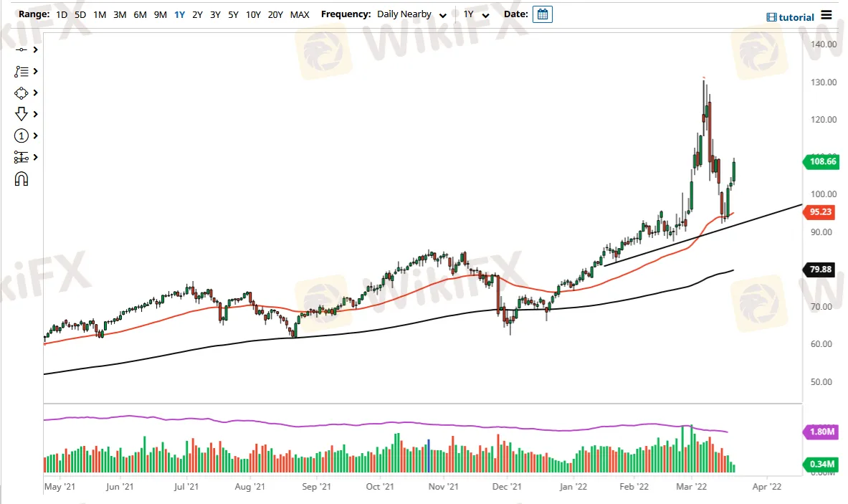This screenshot has width=848, height=504.
Task: Set range to 5Y
Action: coord(233,14)
